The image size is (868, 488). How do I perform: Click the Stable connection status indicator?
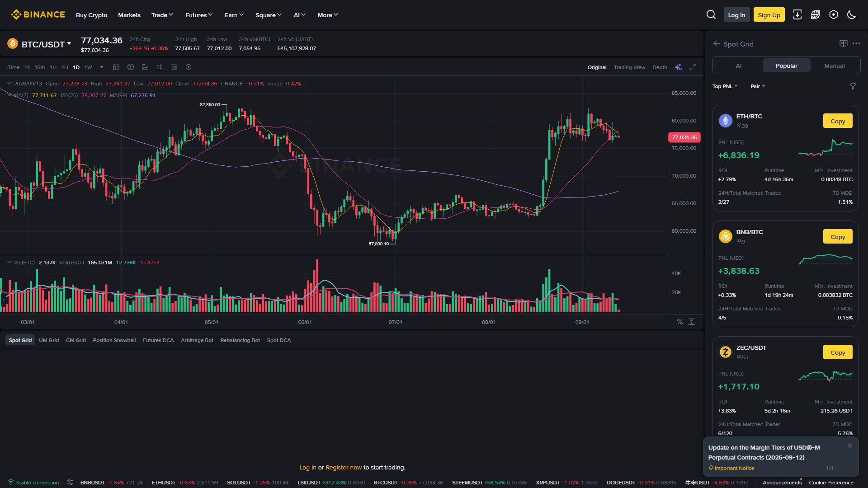tap(33, 483)
